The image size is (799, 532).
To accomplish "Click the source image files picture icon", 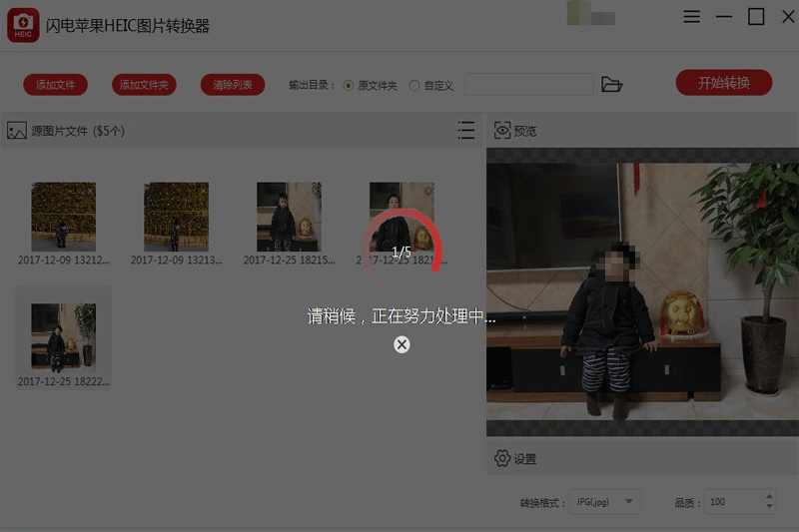I will pos(16,131).
